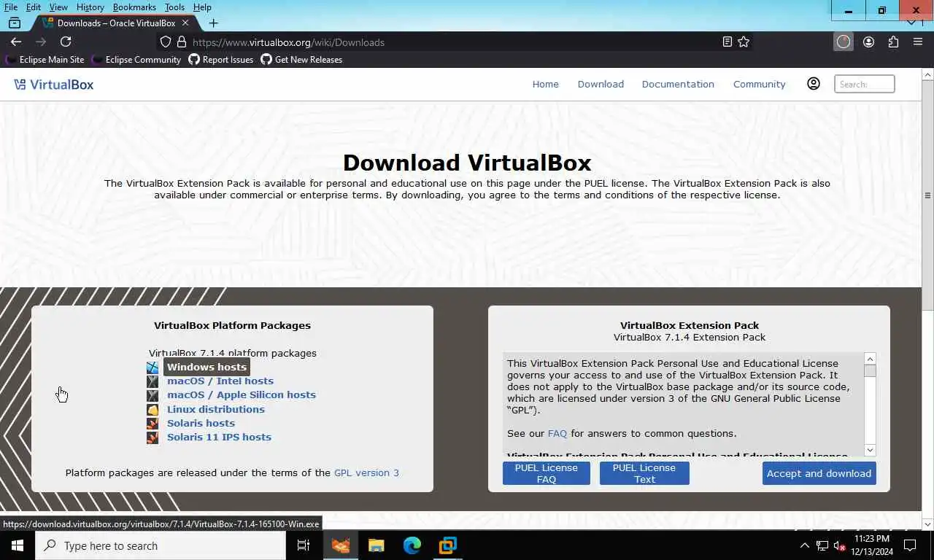Click the PUEL License FAQ button
Screen dimensions: 934x560
pyautogui.click(x=546, y=473)
